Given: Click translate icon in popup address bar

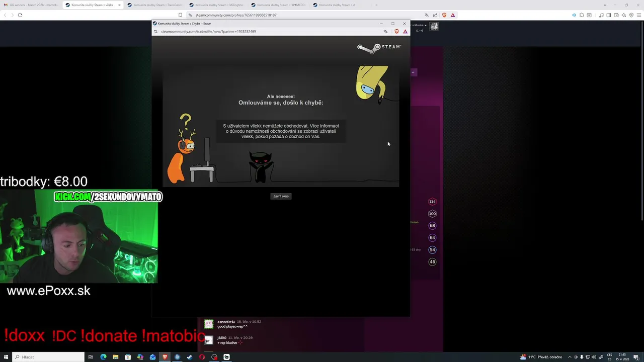Looking at the screenshot, I should (x=386, y=31).
